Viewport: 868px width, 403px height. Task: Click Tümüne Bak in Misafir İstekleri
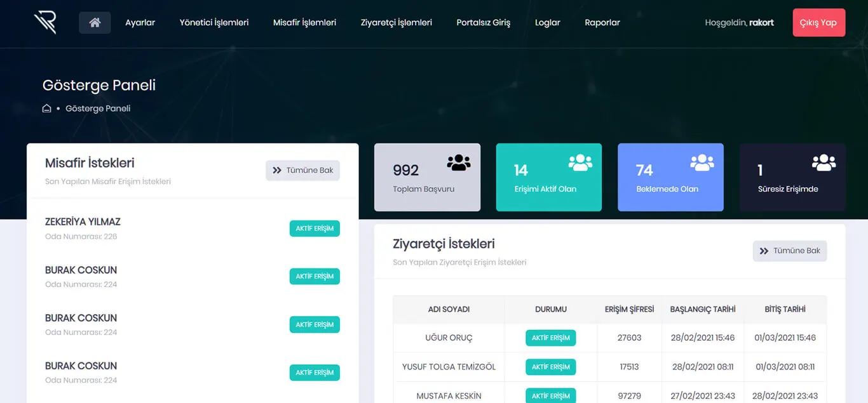(302, 170)
